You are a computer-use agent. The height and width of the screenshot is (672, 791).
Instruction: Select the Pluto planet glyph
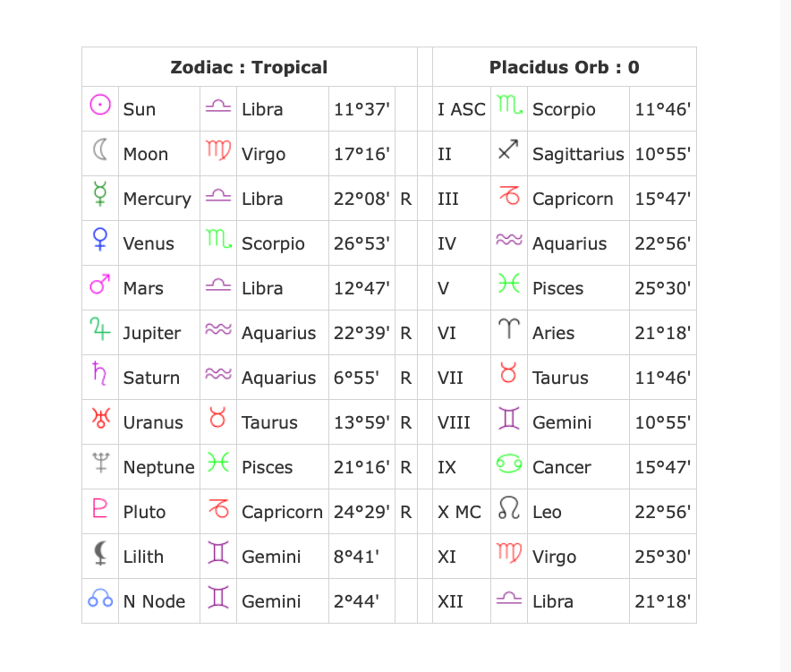[100, 509]
